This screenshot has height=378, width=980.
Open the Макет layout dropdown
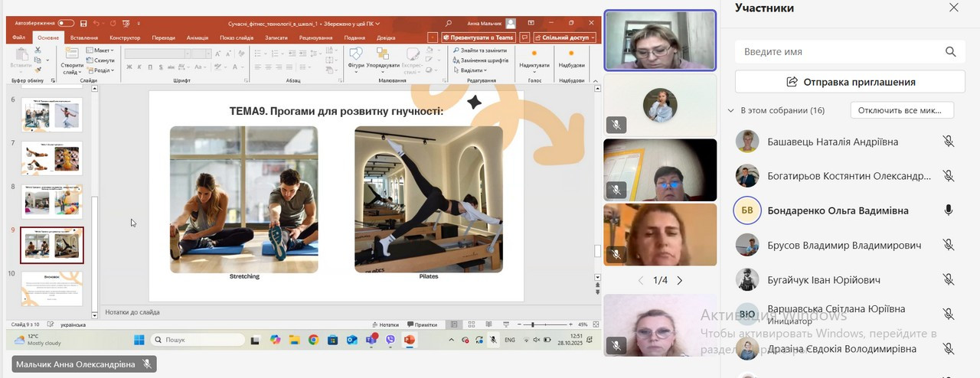pos(100,51)
